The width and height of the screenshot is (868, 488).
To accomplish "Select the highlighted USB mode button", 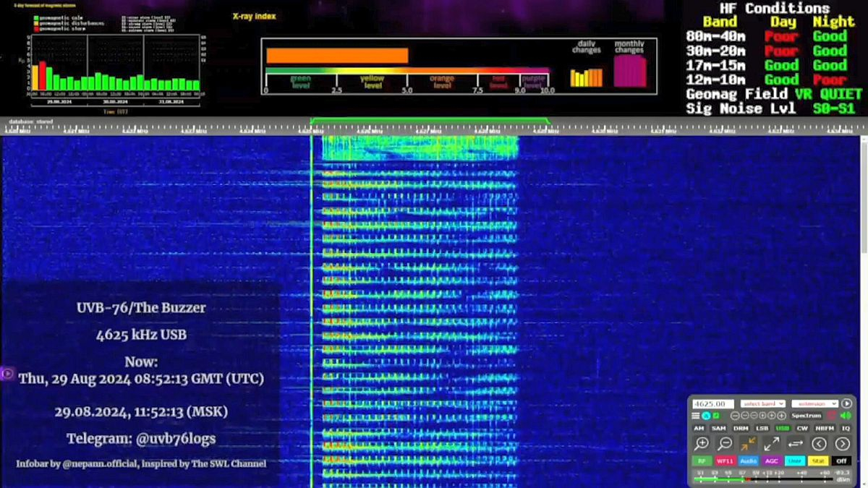I will (x=783, y=428).
